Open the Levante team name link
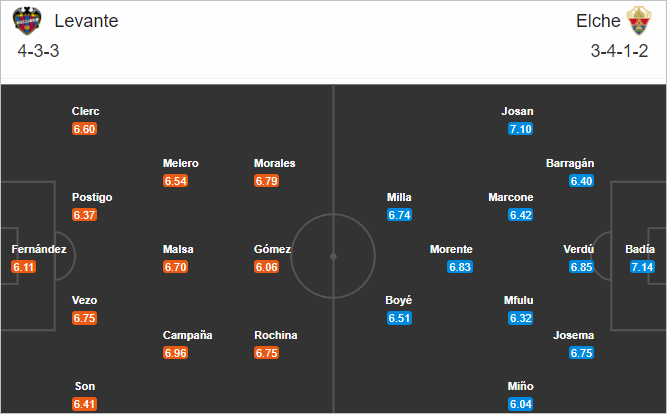Image resolution: width=667 pixels, height=414 pixels. tap(86, 21)
